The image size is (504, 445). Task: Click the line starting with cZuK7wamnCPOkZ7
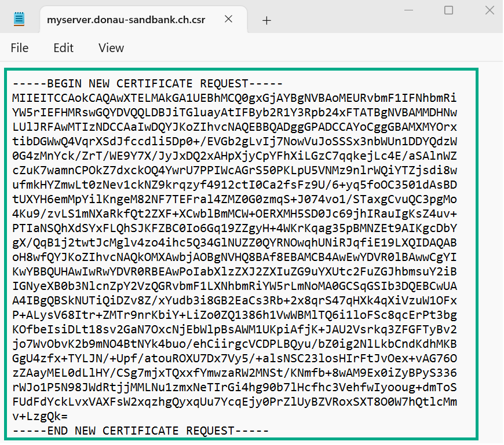coord(235,170)
